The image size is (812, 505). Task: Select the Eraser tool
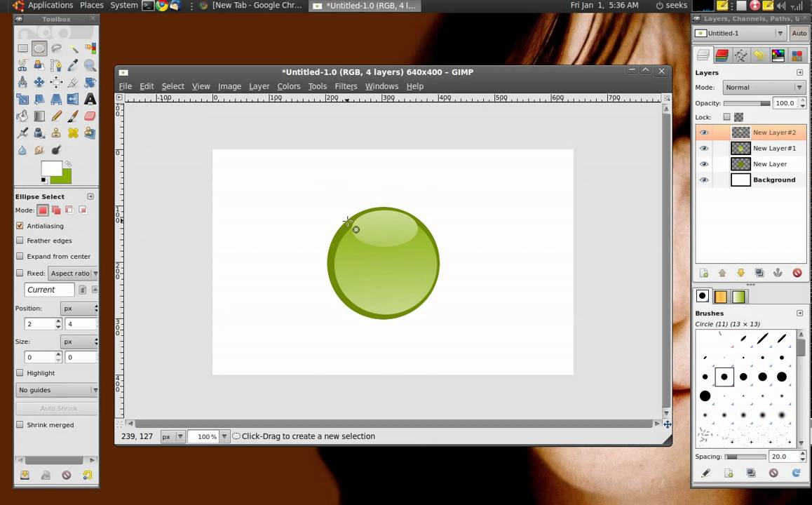pos(90,116)
